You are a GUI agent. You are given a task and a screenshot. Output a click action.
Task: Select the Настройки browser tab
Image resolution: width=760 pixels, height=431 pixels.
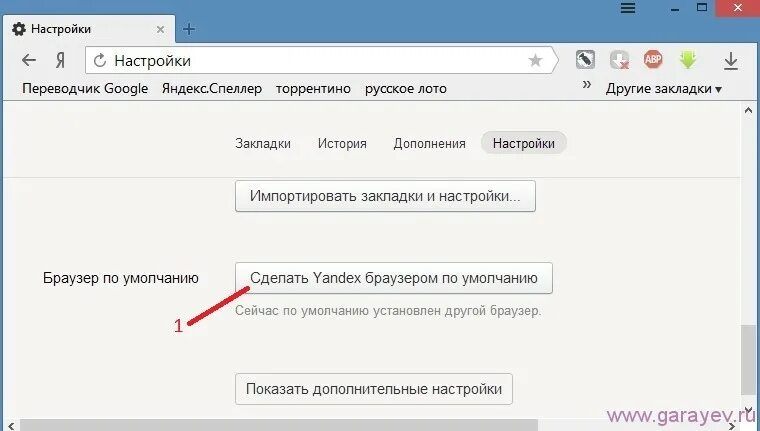click(90, 29)
